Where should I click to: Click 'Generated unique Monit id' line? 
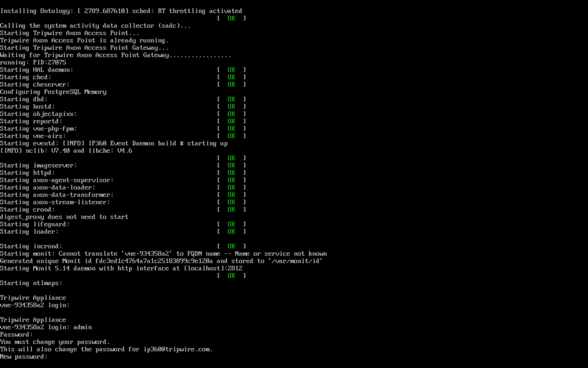pyautogui.click(x=161, y=261)
